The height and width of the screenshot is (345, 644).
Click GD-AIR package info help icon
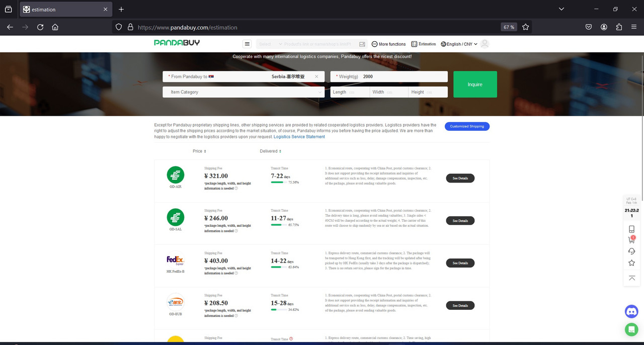[236, 189]
